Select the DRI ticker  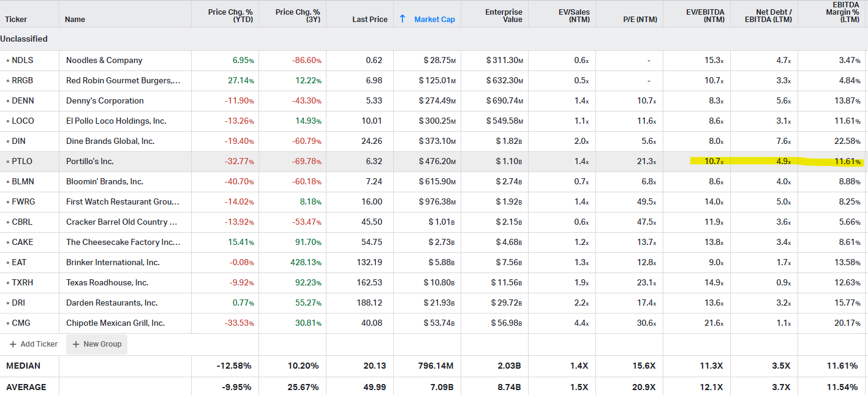tap(18, 303)
